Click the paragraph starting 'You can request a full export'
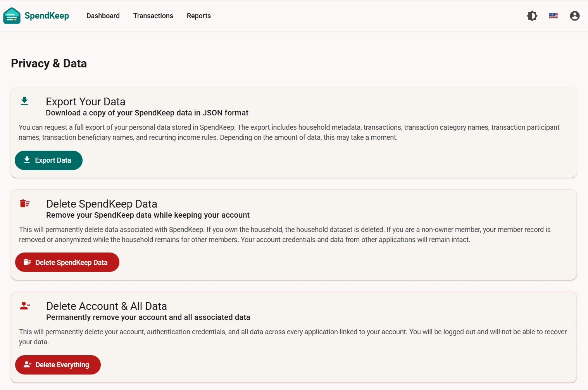This screenshot has height=390, width=588. [289, 132]
